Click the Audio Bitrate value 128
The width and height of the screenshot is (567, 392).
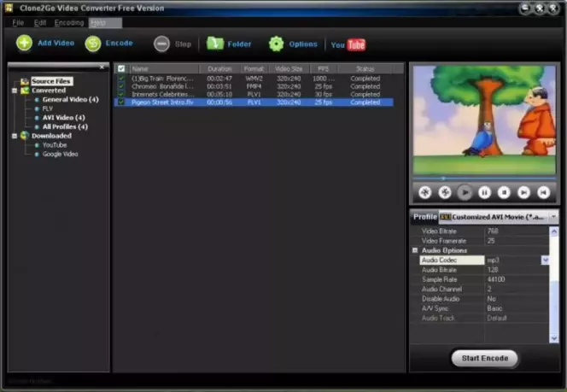click(x=493, y=270)
